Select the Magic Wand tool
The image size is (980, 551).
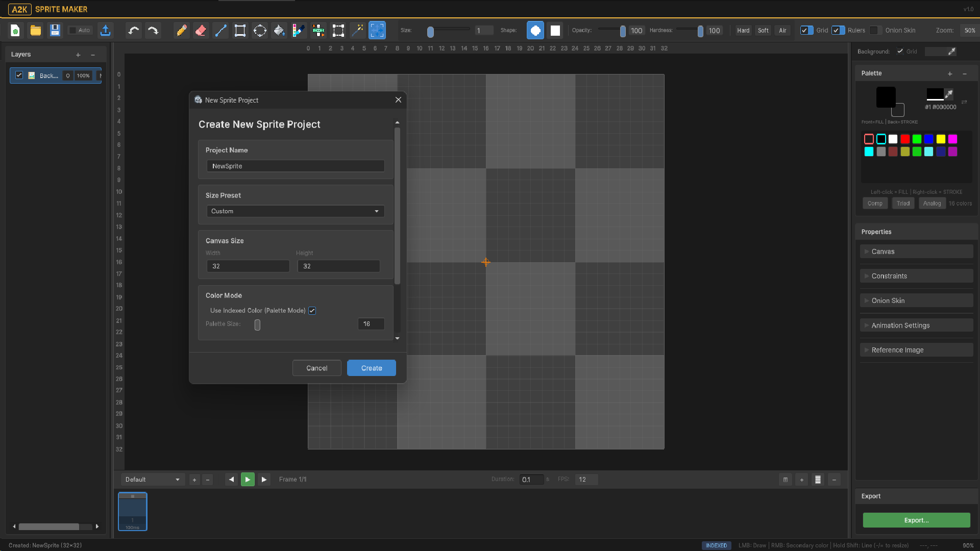(x=358, y=31)
